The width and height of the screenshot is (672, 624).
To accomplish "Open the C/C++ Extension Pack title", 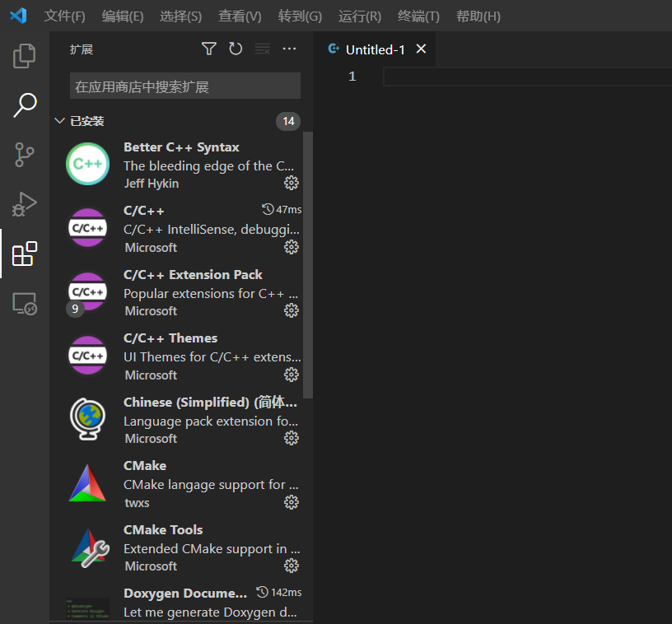I will (193, 274).
